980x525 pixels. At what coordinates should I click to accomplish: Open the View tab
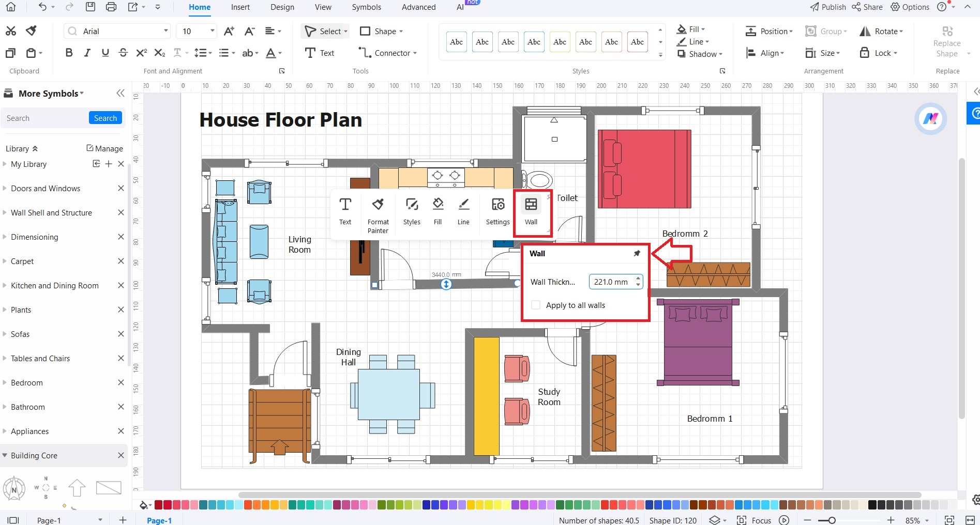(x=323, y=7)
